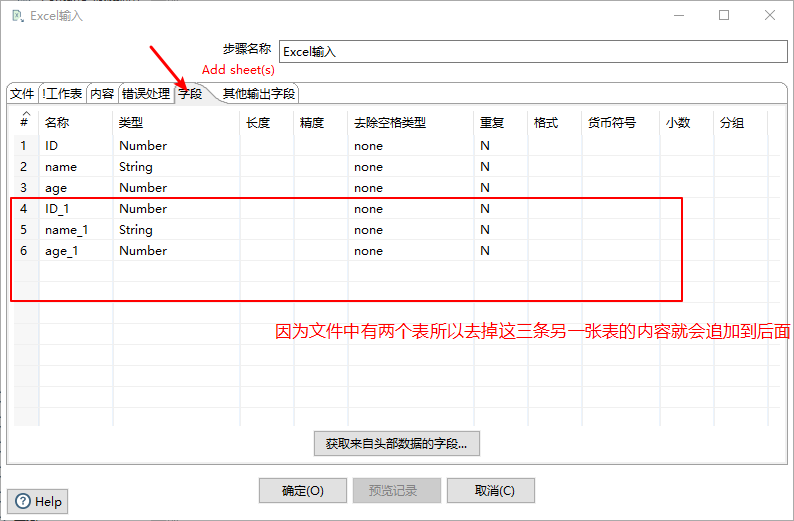
Task: Click the N repeat cell in ID_1 row
Action: pyautogui.click(x=501, y=209)
